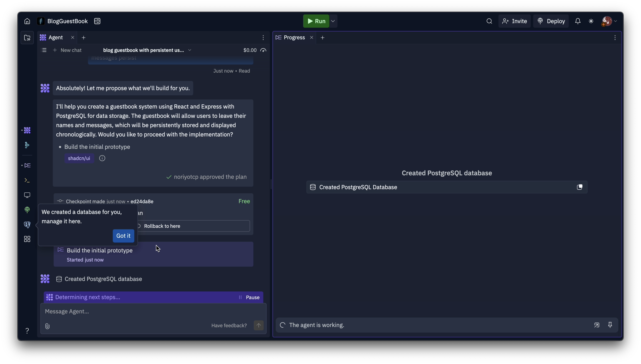Viewport: 641px width, 364px height.
Task: Start a New chat
Action: (68, 50)
